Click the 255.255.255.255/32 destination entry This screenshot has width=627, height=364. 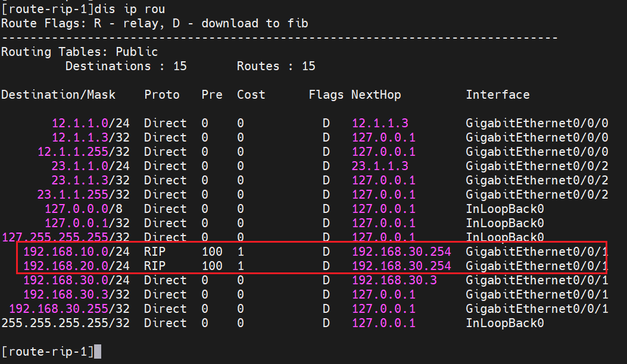tap(65, 323)
